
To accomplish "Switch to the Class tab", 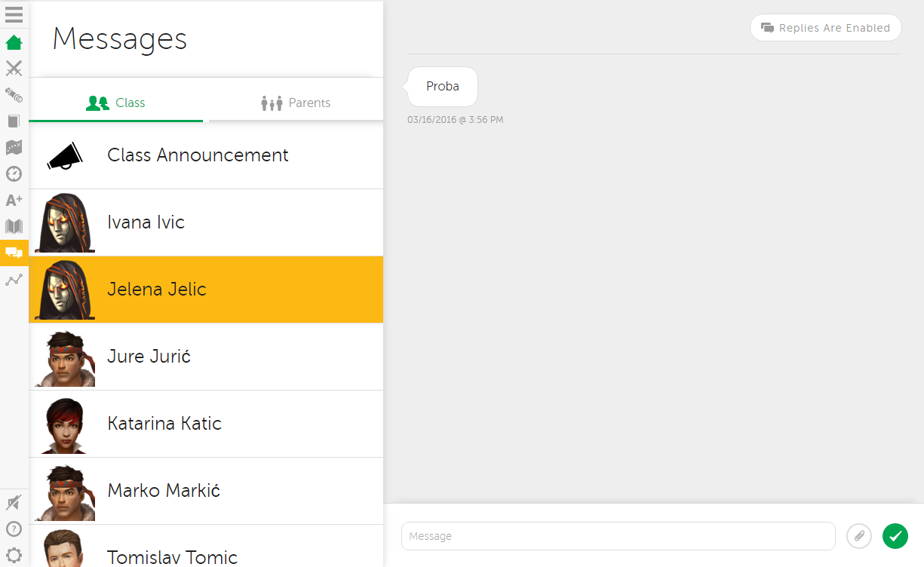I will tap(115, 103).
